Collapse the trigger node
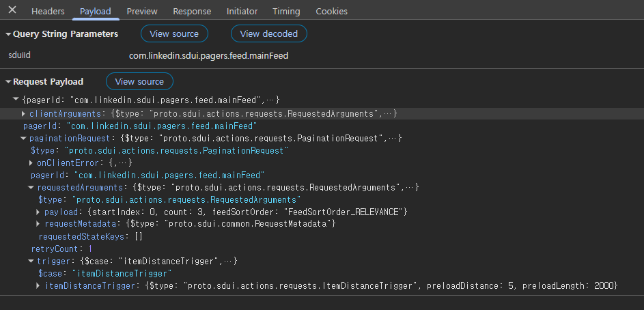Screen dimensions: 644x310 coord(31,261)
